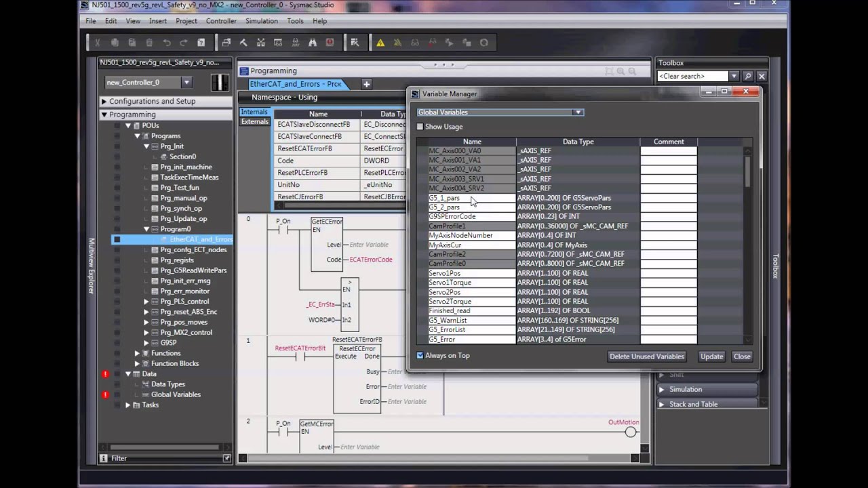Click the Name column header in Variable Manager
The image size is (868, 488).
coord(472,142)
